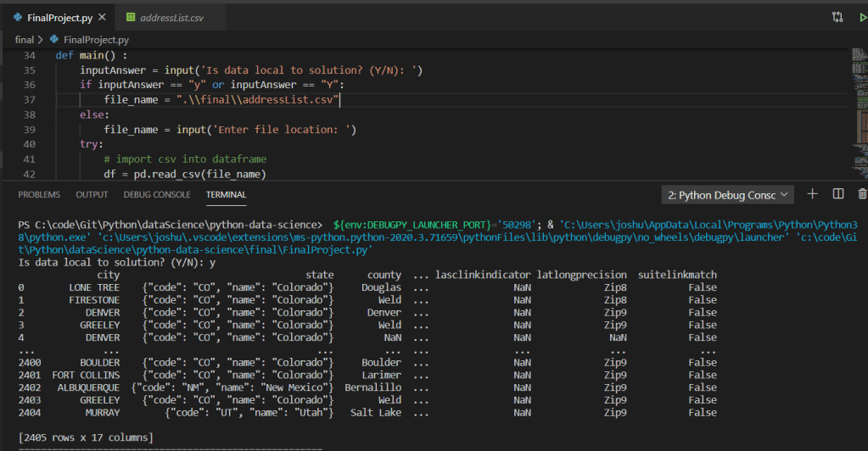
Task: Select the TERMINAL panel tab
Action: (226, 194)
